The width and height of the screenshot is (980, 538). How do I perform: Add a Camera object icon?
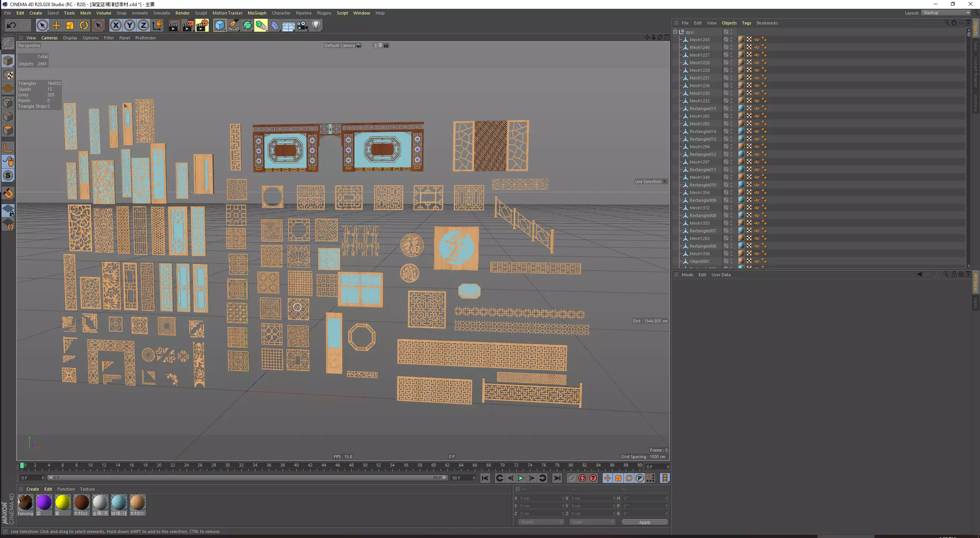point(302,26)
